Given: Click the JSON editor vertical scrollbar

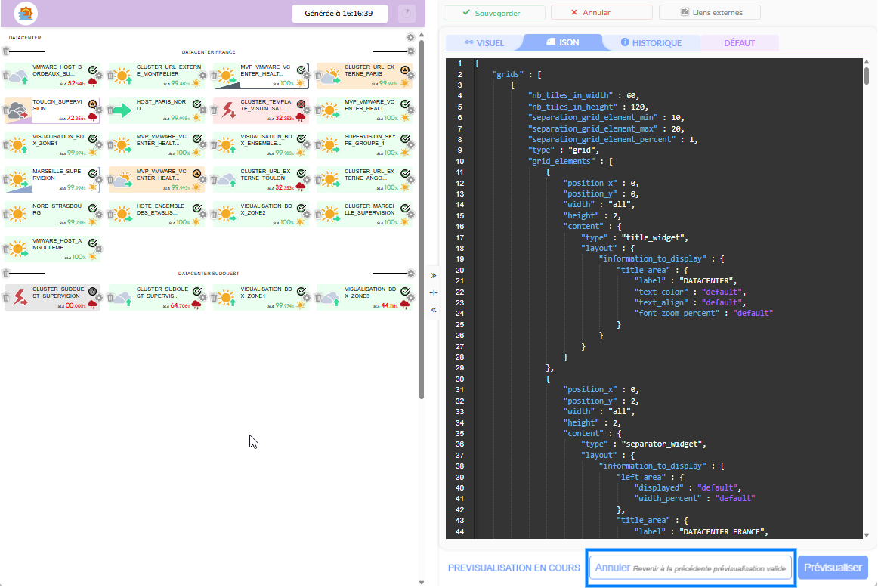Looking at the screenshot, I should tap(867, 76).
